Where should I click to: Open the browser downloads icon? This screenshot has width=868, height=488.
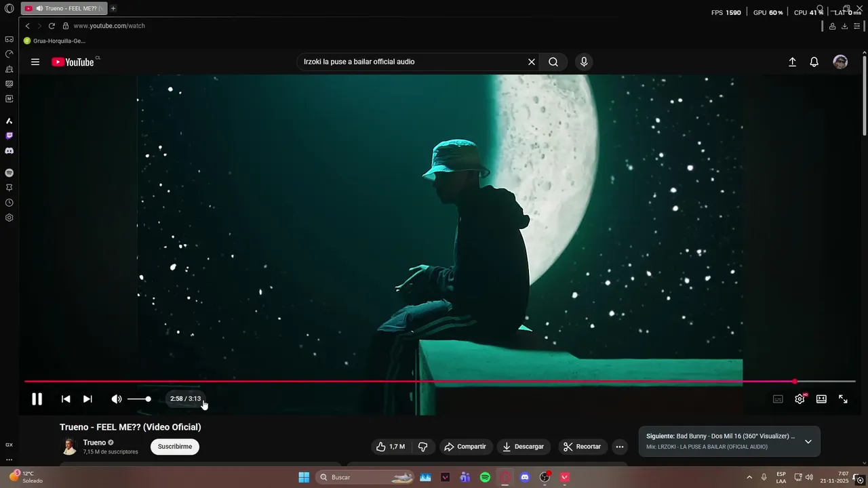844,26
